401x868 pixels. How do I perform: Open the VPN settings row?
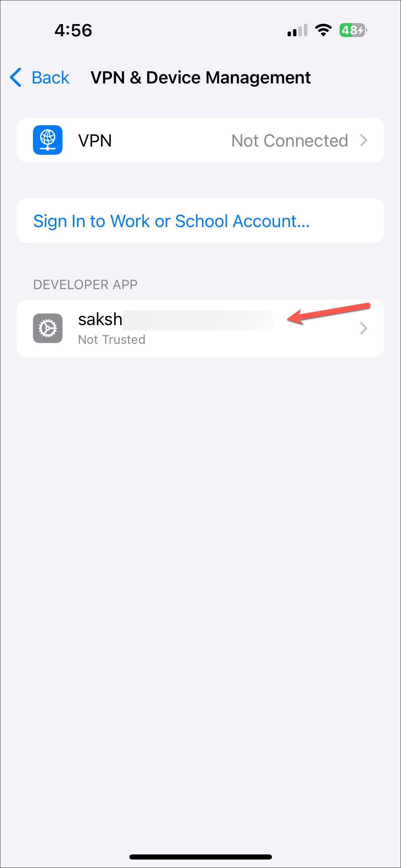(x=200, y=140)
